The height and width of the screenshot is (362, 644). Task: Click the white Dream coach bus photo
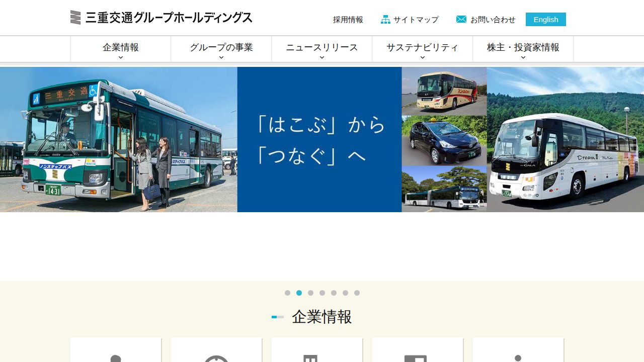click(566, 139)
